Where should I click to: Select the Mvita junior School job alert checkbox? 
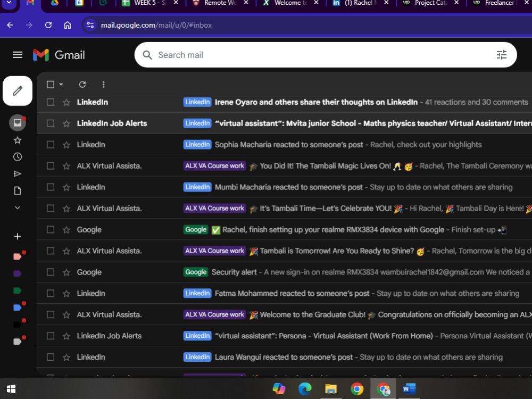(50, 123)
